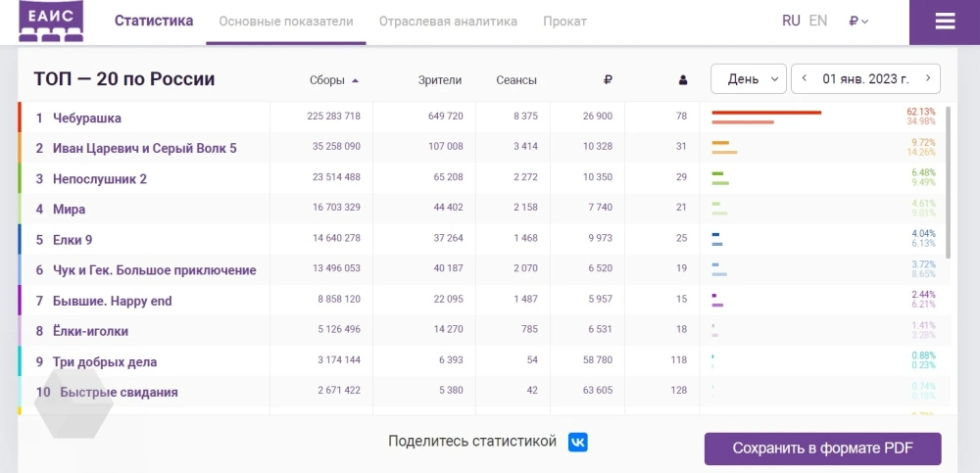Go to previous date arrow
This screenshot has height=473, width=980.
(x=805, y=79)
